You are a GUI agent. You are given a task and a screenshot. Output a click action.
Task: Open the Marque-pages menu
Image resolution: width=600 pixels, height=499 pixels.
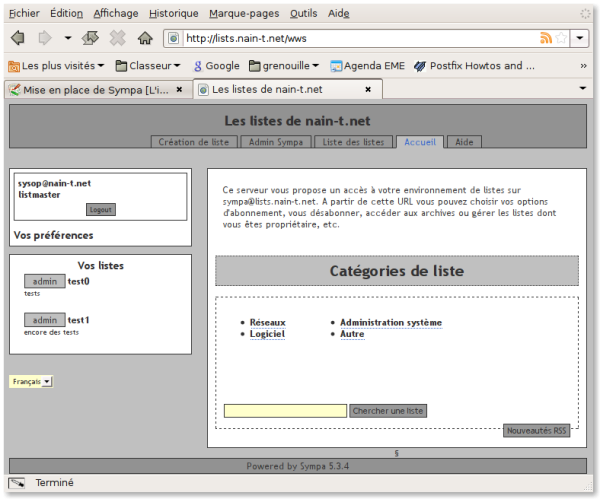(x=245, y=13)
